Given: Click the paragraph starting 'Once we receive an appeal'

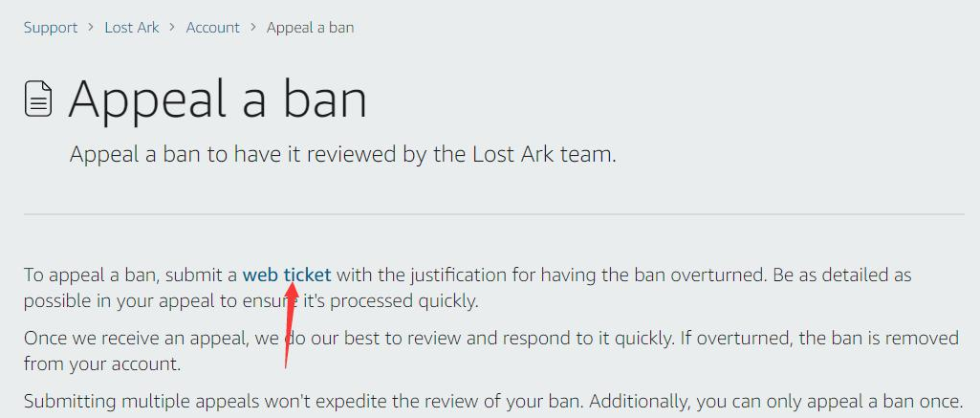Looking at the screenshot, I should (491, 351).
